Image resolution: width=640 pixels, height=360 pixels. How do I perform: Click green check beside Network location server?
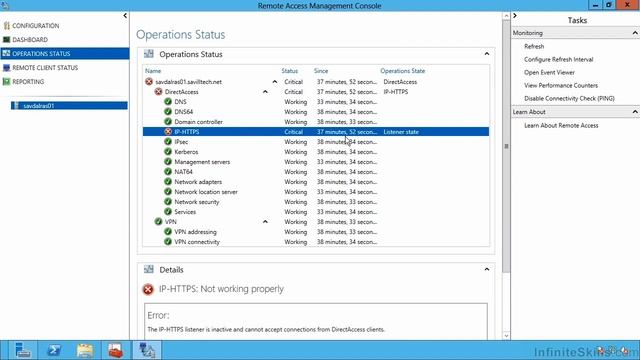point(168,191)
